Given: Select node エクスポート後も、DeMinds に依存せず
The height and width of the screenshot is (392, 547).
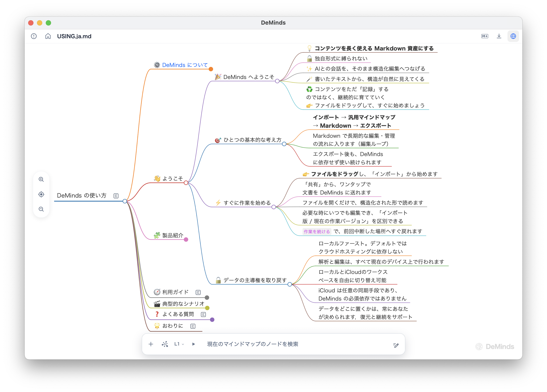Looking at the screenshot, I should pyautogui.click(x=348, y=158).
